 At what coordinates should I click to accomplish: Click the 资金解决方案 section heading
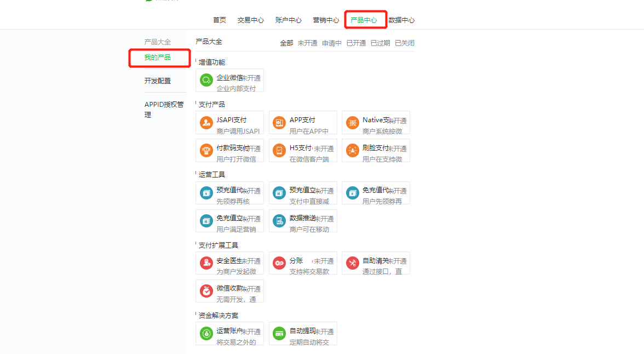pos(219,315)
